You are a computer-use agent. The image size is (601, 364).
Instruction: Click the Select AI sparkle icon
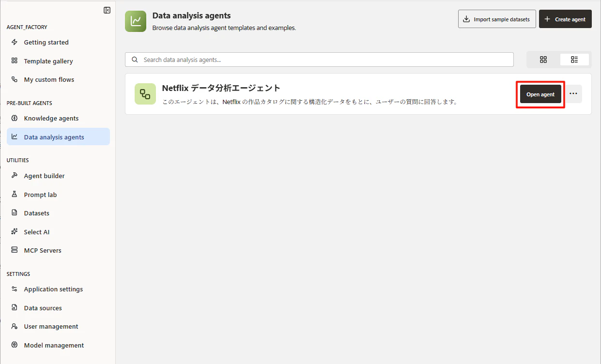point(15,232)
